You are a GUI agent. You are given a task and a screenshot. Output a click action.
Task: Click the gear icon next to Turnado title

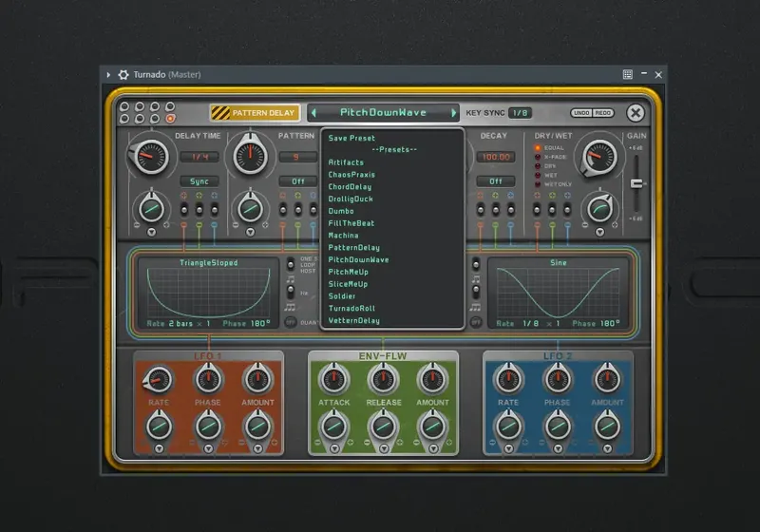[x=123, y=75]
